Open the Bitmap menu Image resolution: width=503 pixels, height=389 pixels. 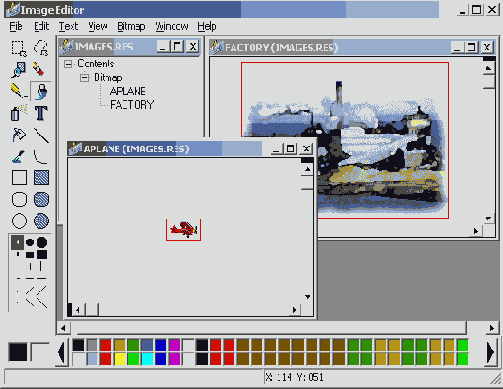click(131, 26)
